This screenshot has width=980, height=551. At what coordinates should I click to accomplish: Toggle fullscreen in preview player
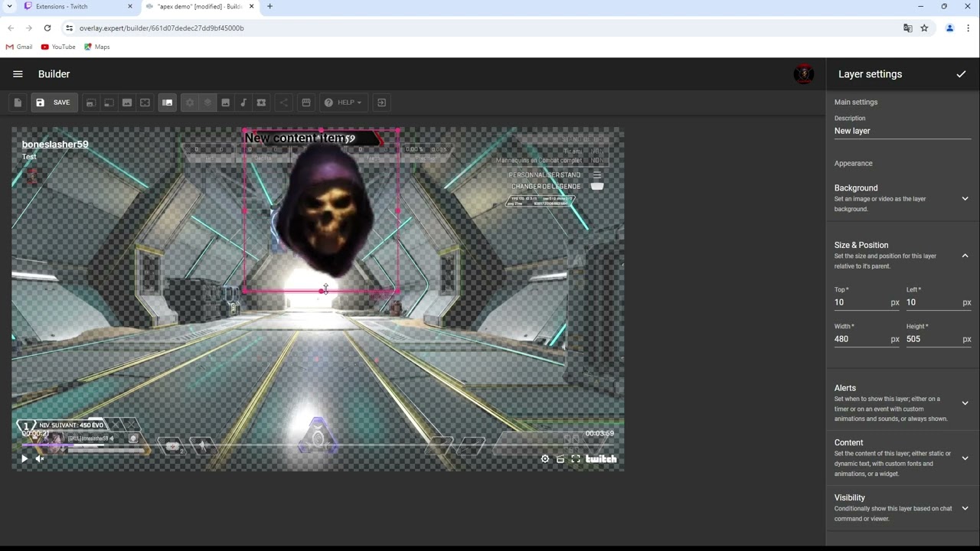[x=576, y=459]
